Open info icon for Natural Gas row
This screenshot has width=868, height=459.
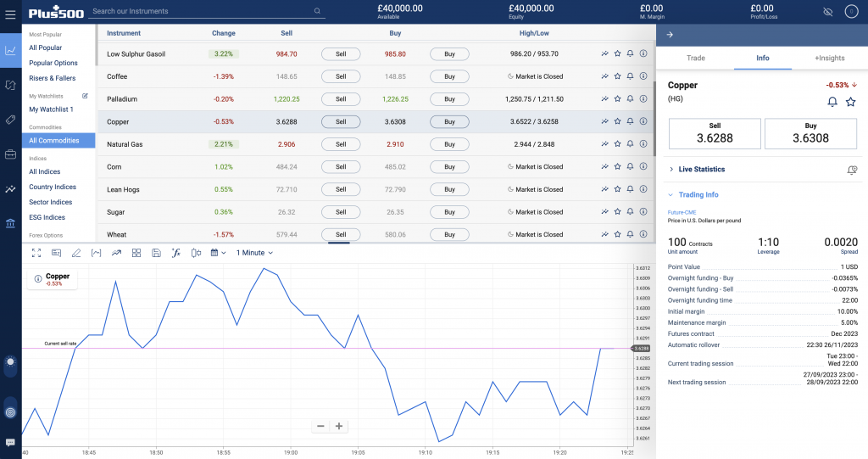(643, 144)
